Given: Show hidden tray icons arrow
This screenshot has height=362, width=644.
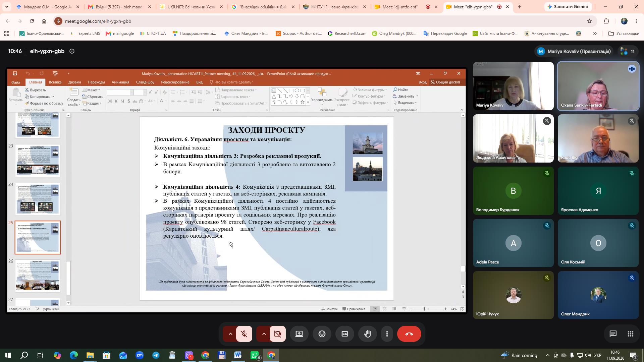Looking at the screenshot, I should [x=547, y=355].
